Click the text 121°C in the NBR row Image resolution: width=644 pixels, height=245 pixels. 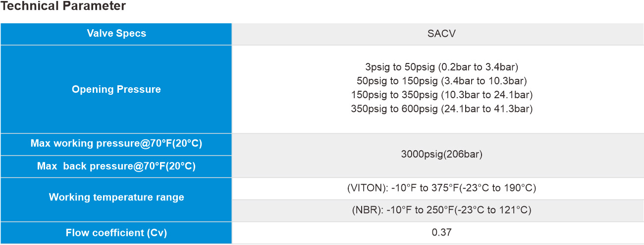(516, 210)
